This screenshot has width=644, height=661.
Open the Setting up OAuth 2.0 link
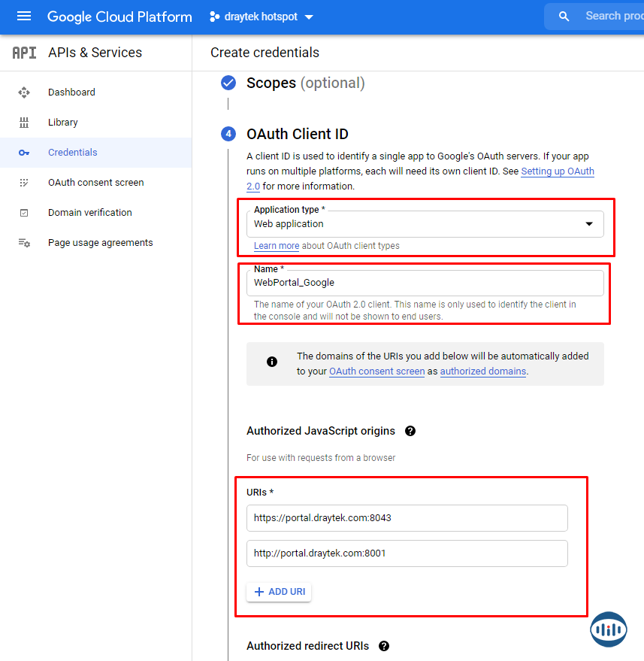[557, 171]
